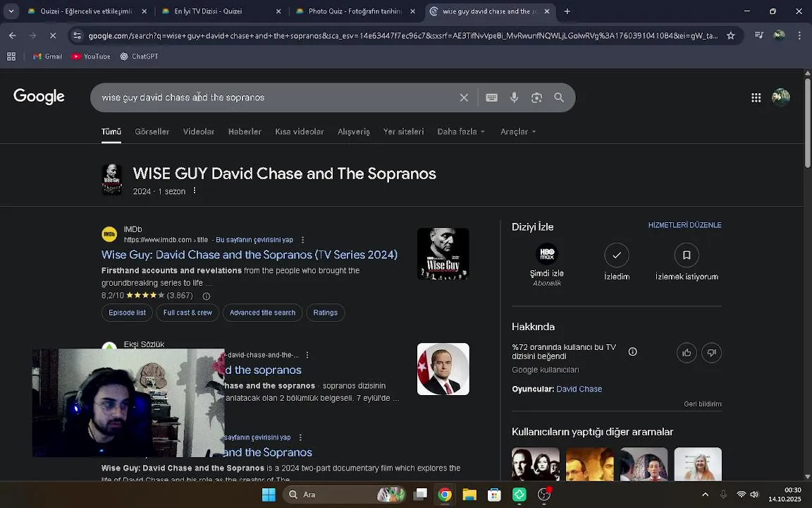
Task: Click Geri bildirim link
Action: click(x=702, y=404)
